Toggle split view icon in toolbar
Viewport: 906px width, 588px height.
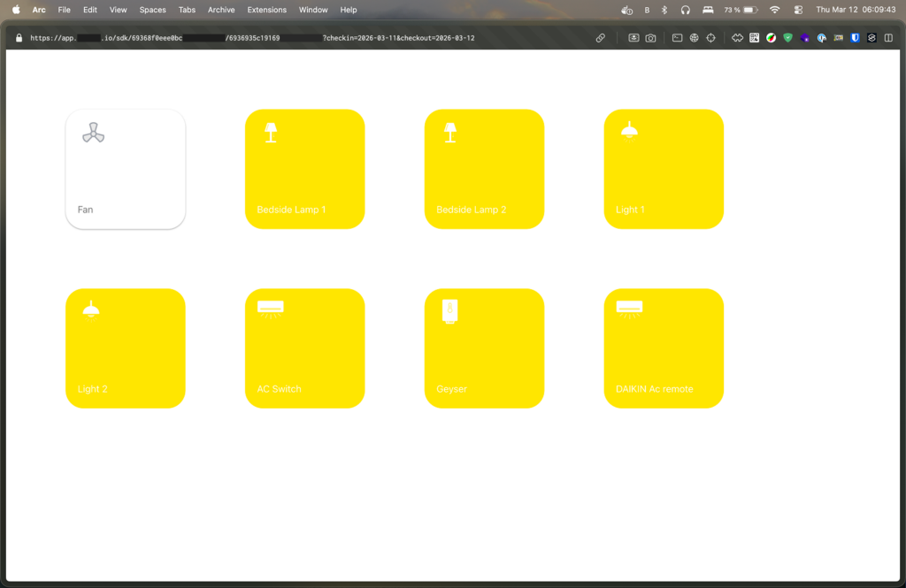click(888, 38)
